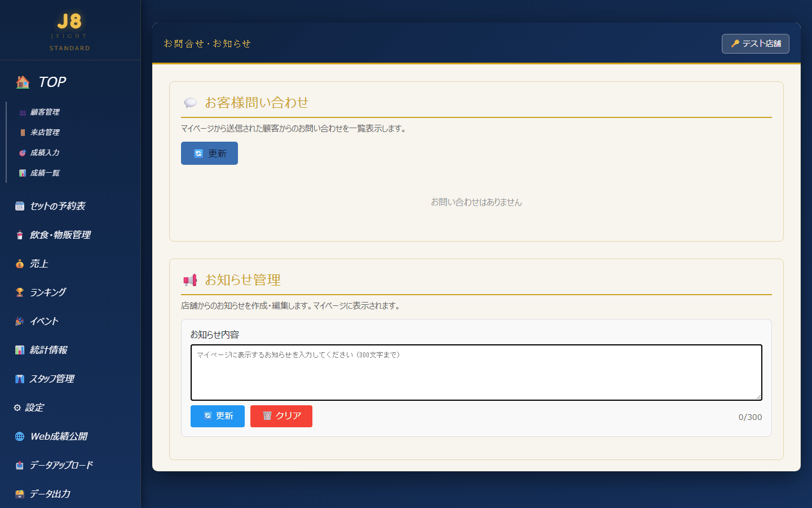Click the J8 Standard logo
This screenshot has height=508, width=812.
point(70,32)
